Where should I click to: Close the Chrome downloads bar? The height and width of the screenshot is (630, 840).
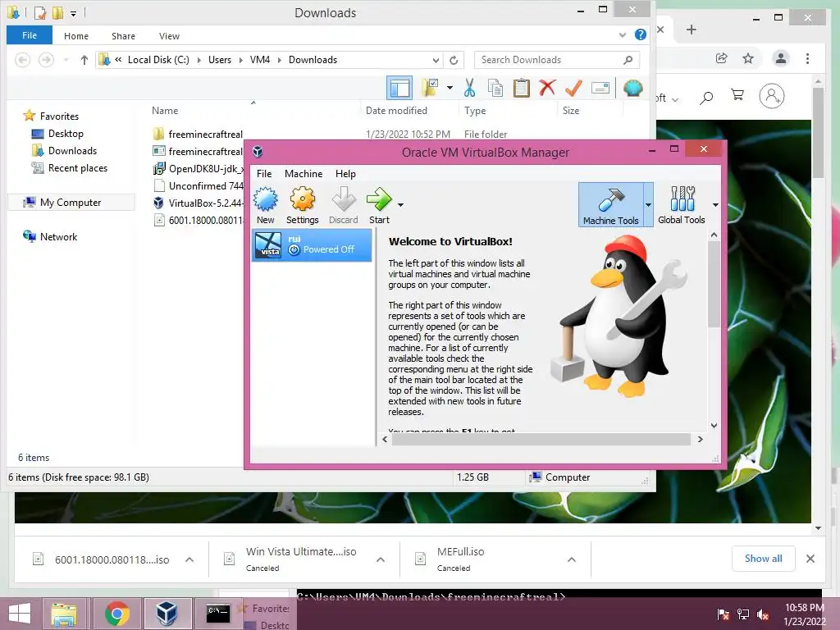click(810, 559)
